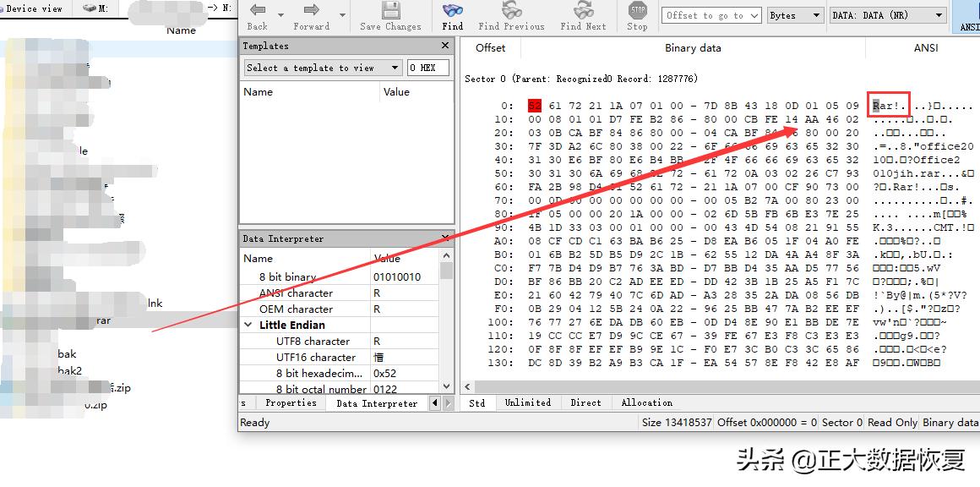Click Read Only in status bar
980x487 pixels.
point(892,423)
